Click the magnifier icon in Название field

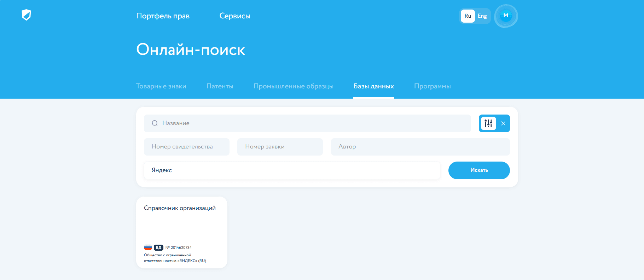[x=155, y=123]
